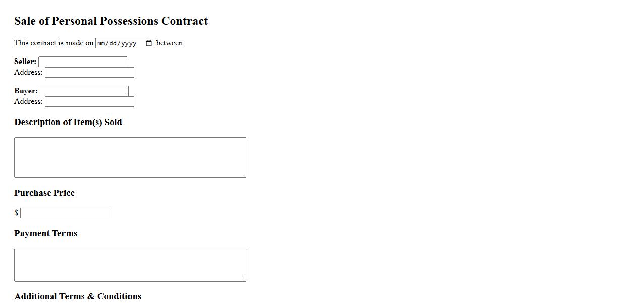The height and width of the screenshot is (303, 644).
Task: Click inside the Payment Terms textarea
Action: pos(130,265)
